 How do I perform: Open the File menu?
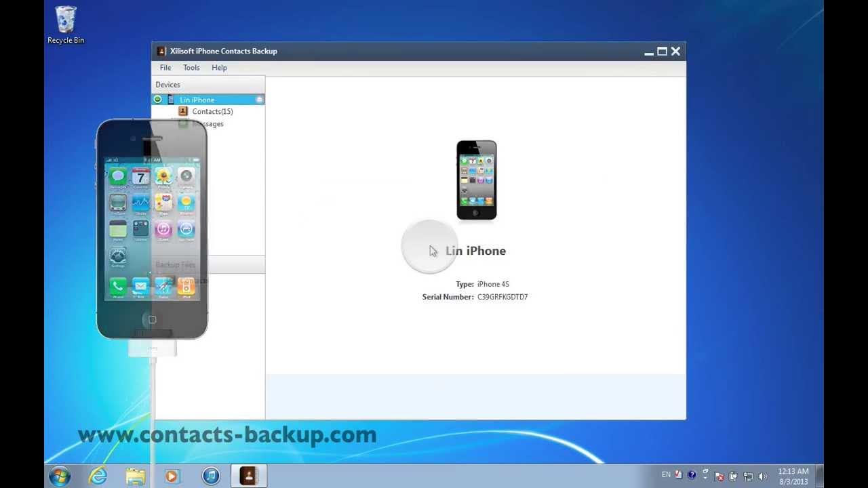point(165,68)
